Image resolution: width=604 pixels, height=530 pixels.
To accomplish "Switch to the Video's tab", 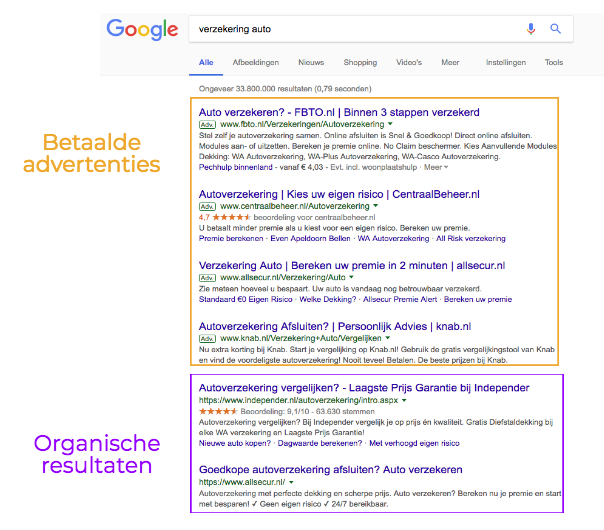I will 409,62.
